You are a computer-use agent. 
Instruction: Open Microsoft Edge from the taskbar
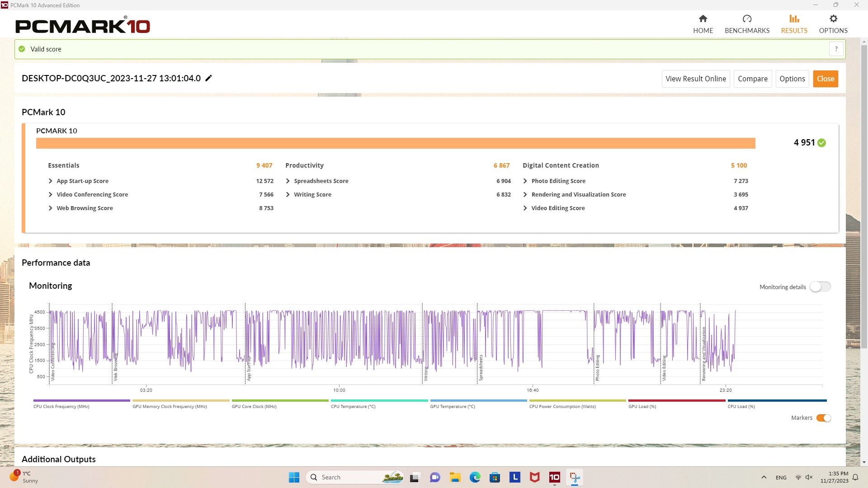click(x=475, y=477)
